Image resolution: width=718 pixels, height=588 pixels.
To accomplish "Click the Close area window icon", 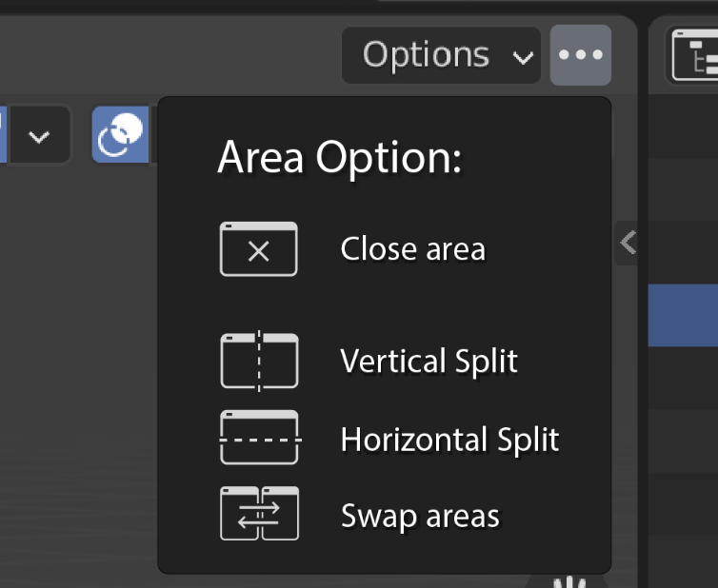I will point(259,249).
